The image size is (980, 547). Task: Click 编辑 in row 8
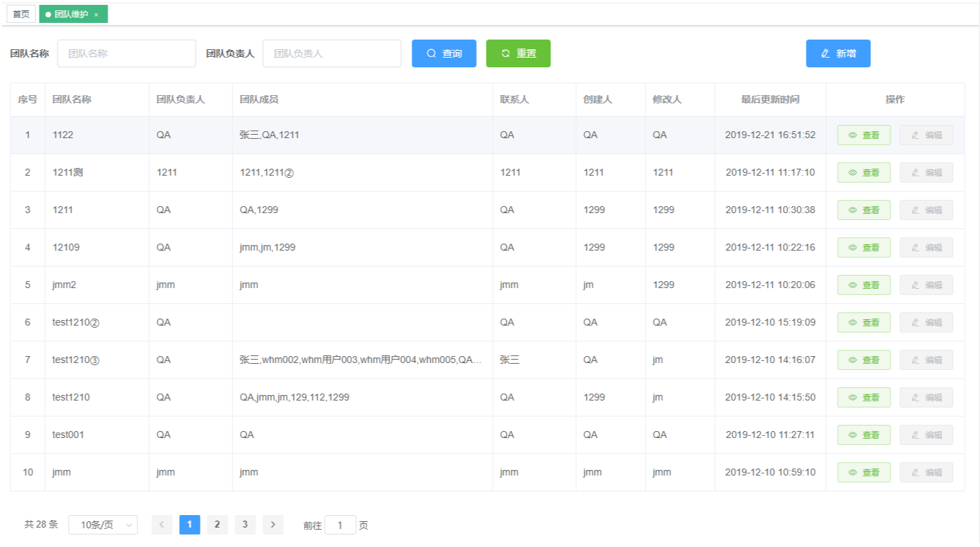(927, 398)
